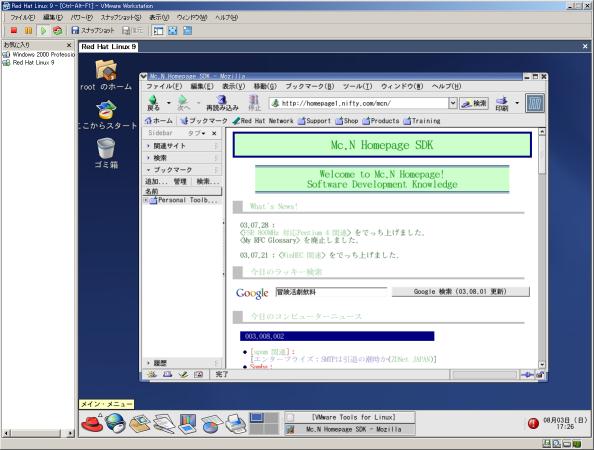Click the VMware suspend (pause) button
Screen dimensions: 594x450
coord(28,30)
